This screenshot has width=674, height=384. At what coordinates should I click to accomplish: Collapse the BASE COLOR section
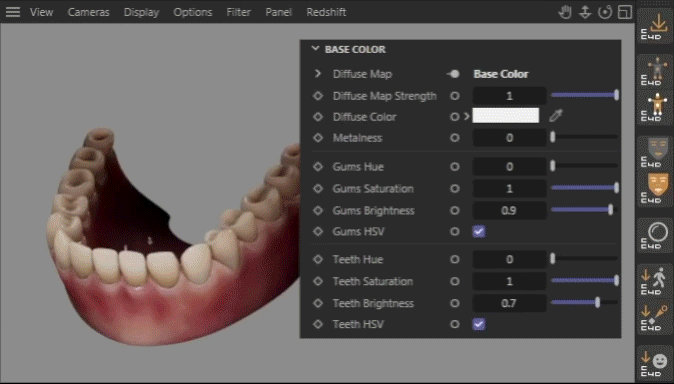(316, 49)
